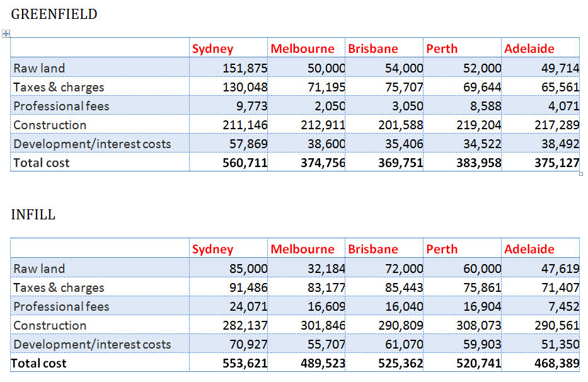Click the Sydney raw land value 151,875
588x382 pixels.
click(245, 68)
